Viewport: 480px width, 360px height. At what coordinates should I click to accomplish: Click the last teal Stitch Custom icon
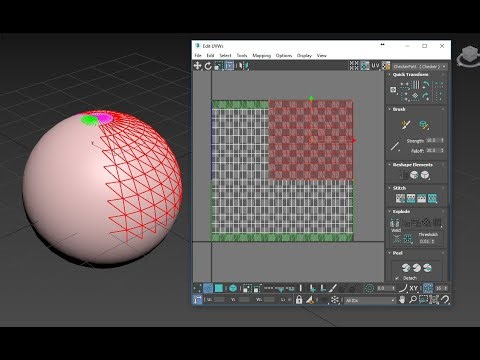[432, 199]
